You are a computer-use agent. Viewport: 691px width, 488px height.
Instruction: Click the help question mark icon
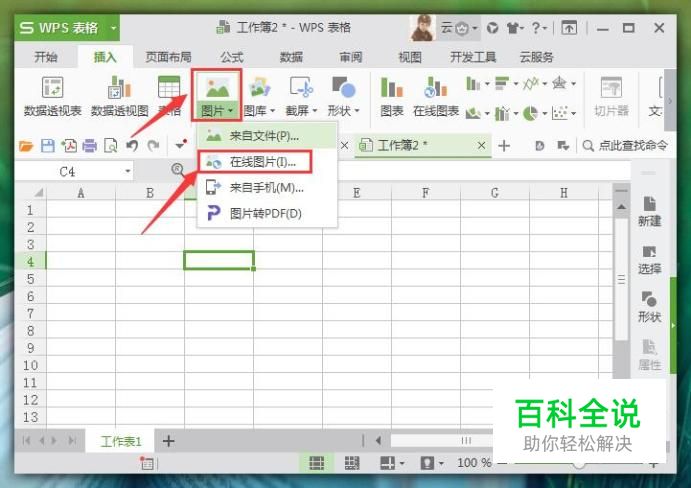click(535, 28)
